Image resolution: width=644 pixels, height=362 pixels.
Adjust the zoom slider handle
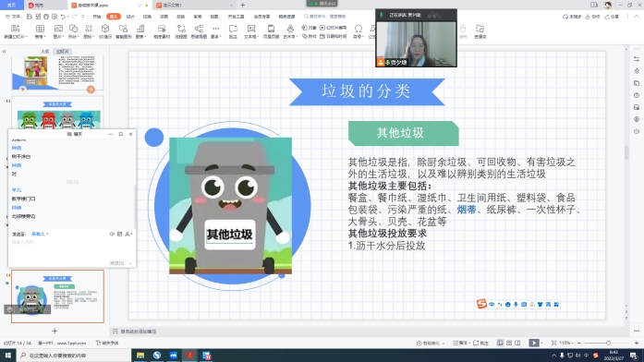click(x=608, y=343)
